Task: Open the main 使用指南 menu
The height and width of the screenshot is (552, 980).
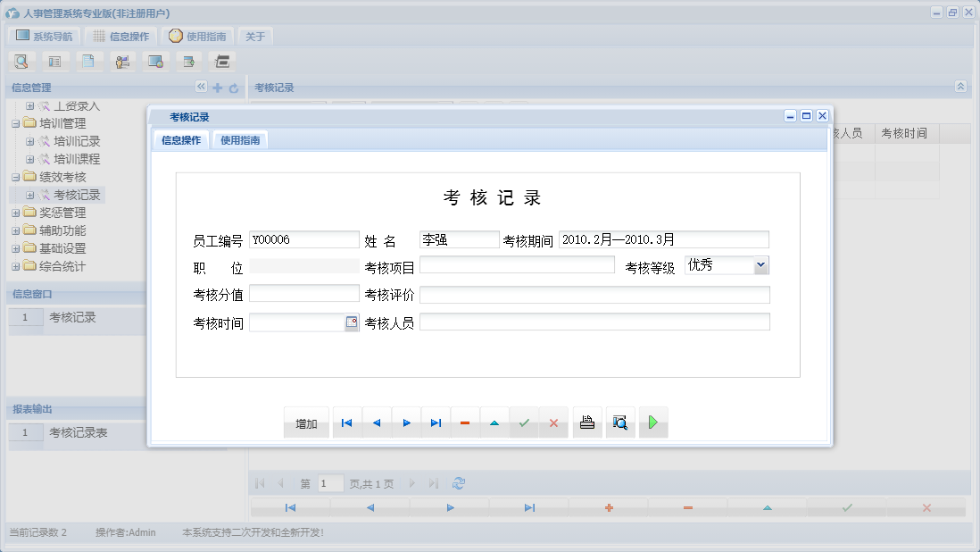Action: coord(197,37)
